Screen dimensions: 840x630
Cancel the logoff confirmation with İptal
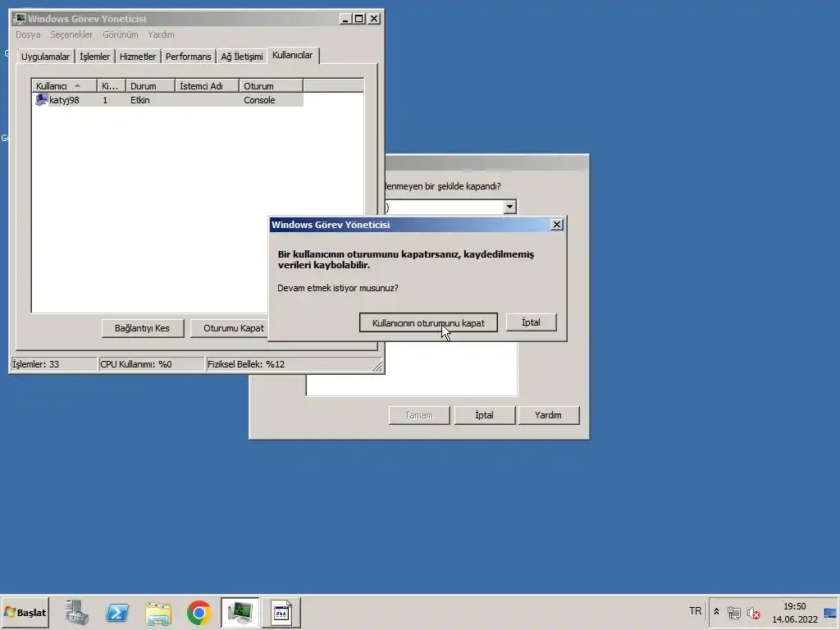coord(531,322)
